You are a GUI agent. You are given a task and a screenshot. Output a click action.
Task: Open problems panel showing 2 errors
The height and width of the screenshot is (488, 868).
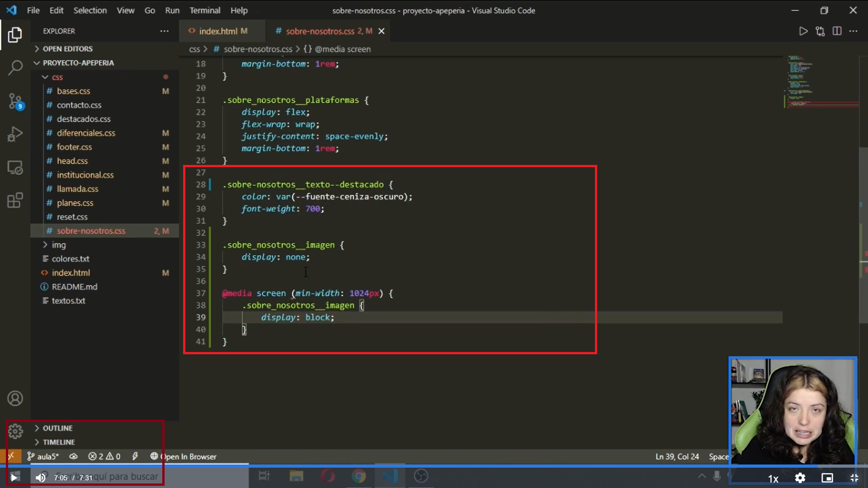coord(104,456)
